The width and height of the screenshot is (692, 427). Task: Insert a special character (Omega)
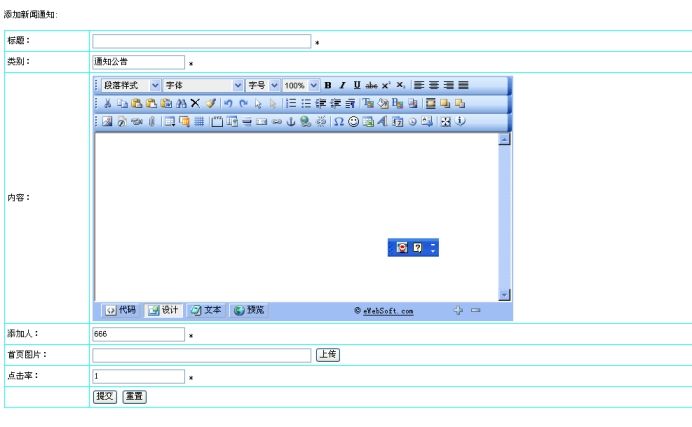[338, 121]
